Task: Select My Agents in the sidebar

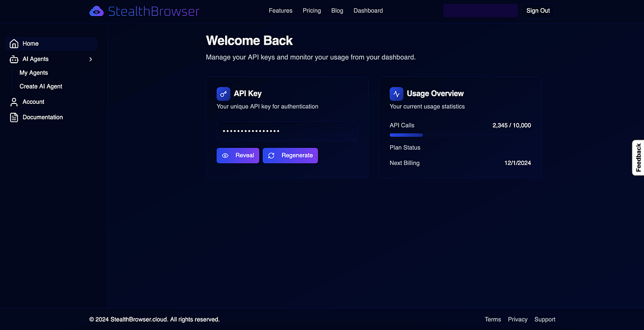Action: coord(34,73)
